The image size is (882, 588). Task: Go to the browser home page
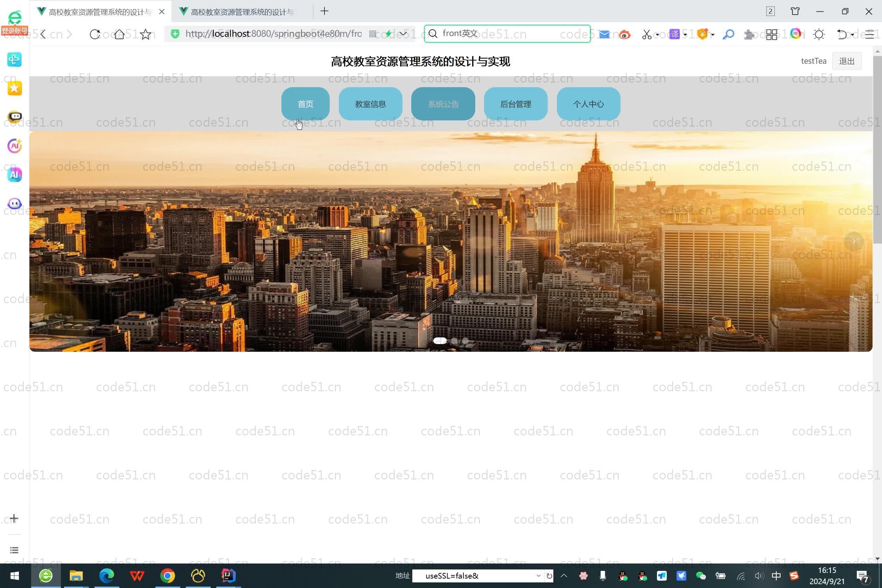click(x=119, y=34)
